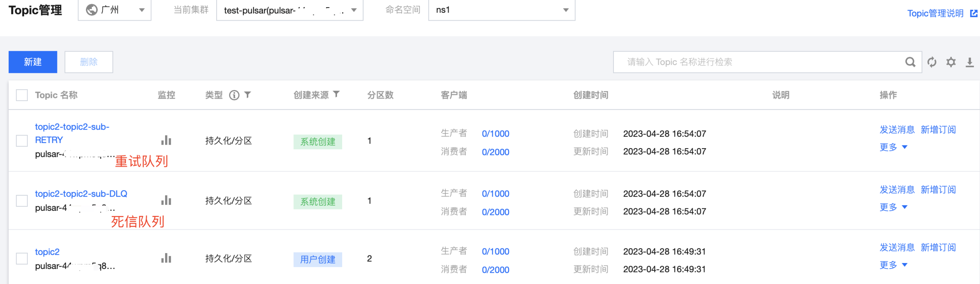Click 发送消息 for topic2-topic2-sub-RETRY

coord(897,130)
